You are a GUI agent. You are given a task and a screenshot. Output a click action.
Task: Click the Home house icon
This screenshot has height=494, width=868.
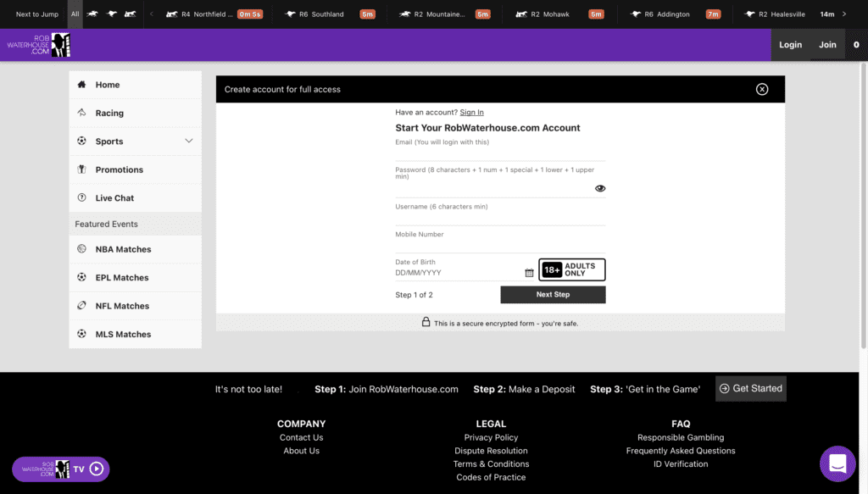coord(82,84)
